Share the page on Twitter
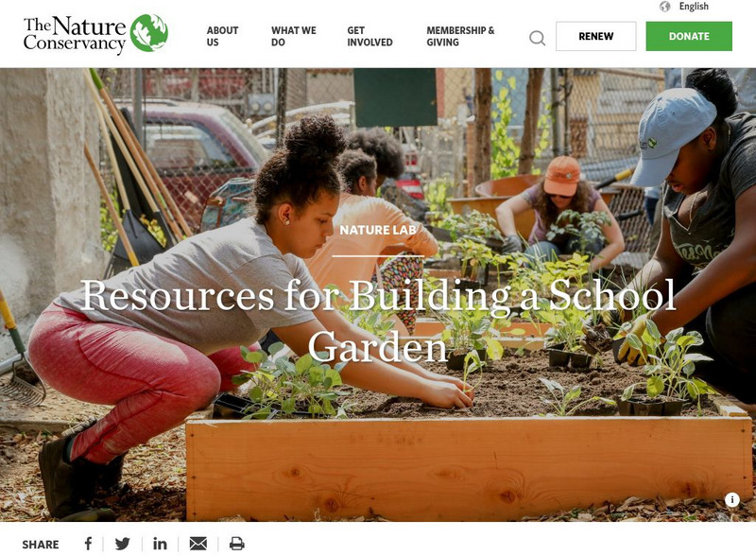 [123, 544]
